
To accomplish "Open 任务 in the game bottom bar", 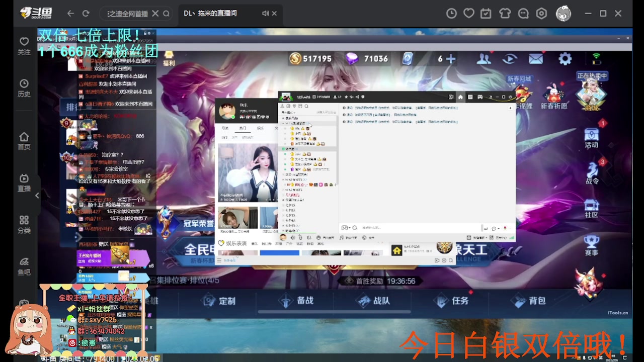I will [451, 301].
